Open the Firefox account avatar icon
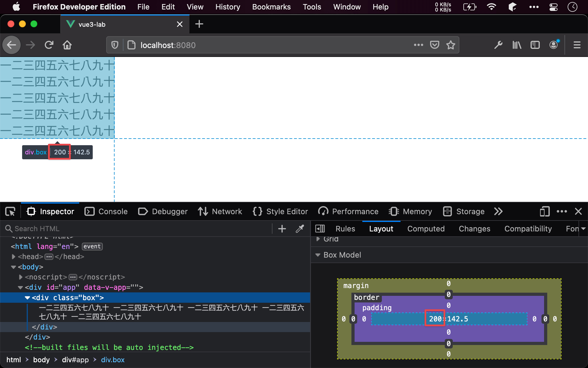The width and height of the screenshot is (588, 368). pyautogui.click(x=554, y=45)
